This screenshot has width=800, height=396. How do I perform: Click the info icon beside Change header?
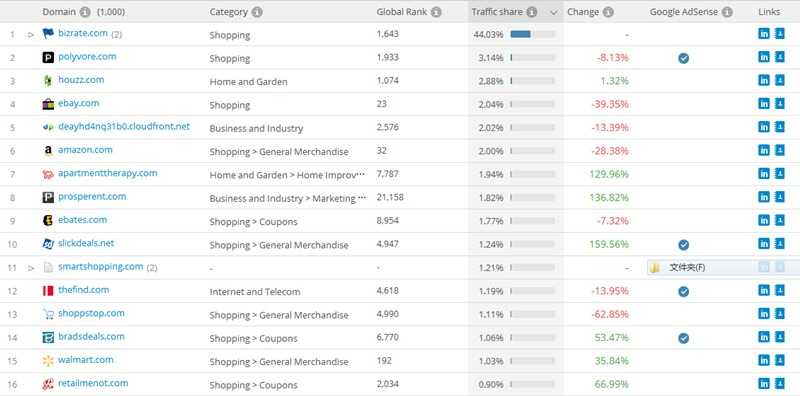(608, 12)
